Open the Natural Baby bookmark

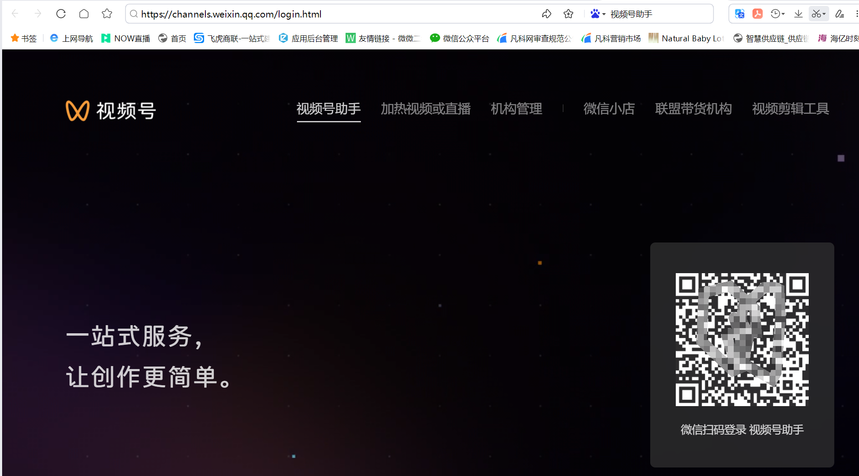pos(686,38)
